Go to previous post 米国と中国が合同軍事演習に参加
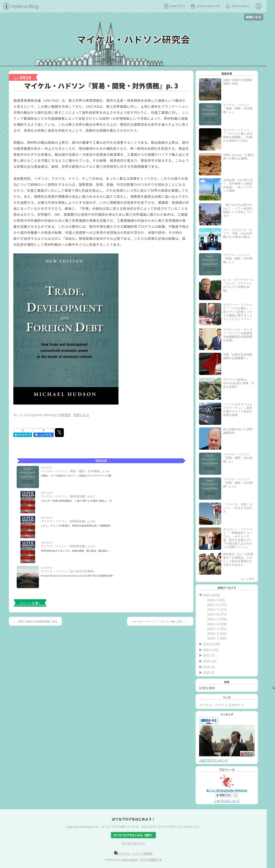275x868 pixels. 35,622
